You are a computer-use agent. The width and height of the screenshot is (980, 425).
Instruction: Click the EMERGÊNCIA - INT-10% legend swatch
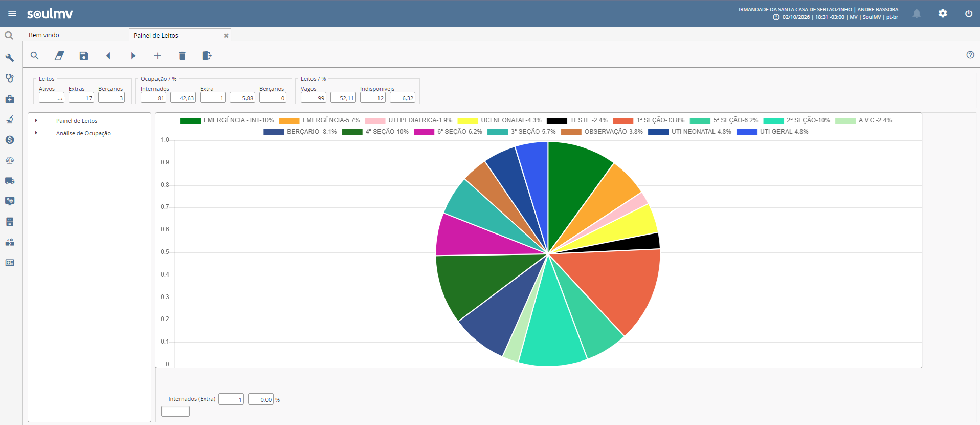(190, 120)
